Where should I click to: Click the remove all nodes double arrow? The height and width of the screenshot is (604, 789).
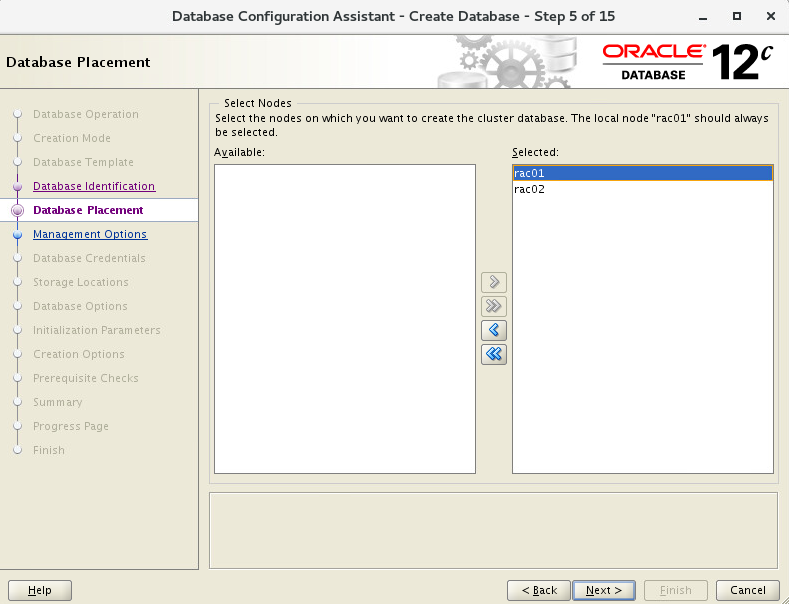click(494, 354)
